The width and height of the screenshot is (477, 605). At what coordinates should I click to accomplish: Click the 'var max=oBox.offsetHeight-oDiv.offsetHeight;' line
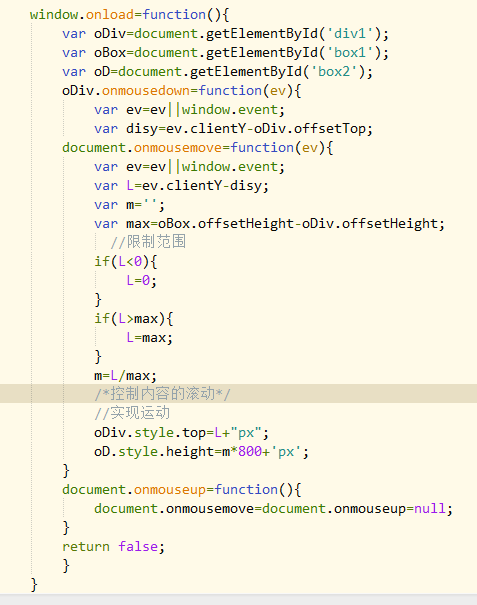[269, 223]
